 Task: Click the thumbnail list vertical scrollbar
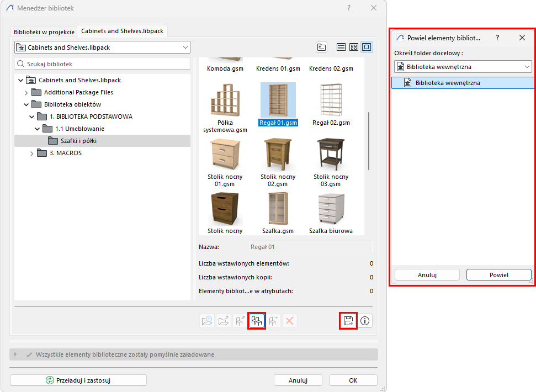tap(369, 141)
